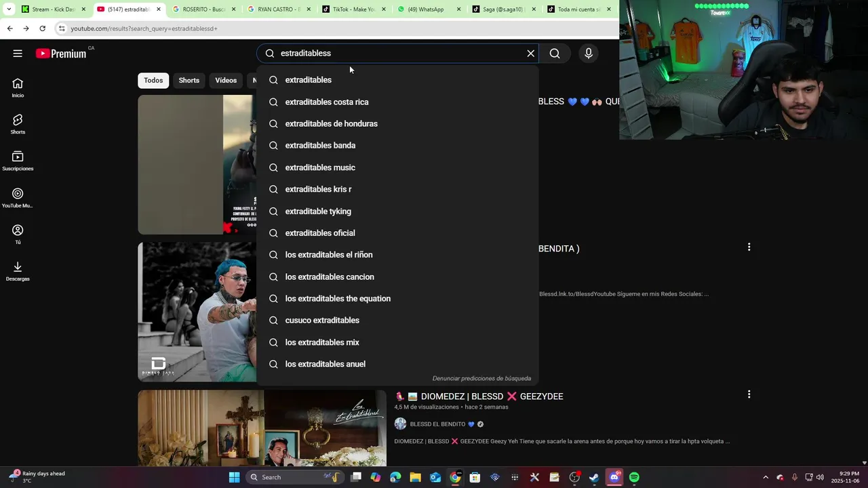Choose suggestion 'extraditables'

(397, 80)
